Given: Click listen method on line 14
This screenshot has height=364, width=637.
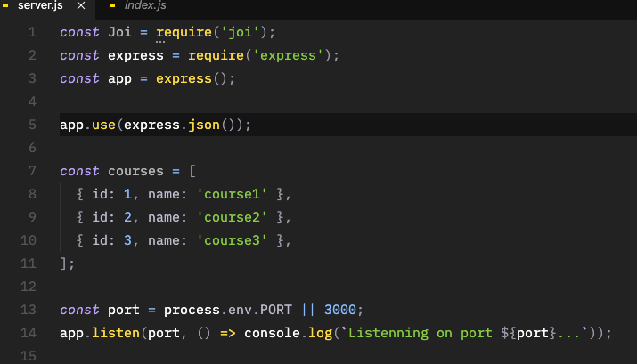Looking at the screenshot, I should [116, 333].
